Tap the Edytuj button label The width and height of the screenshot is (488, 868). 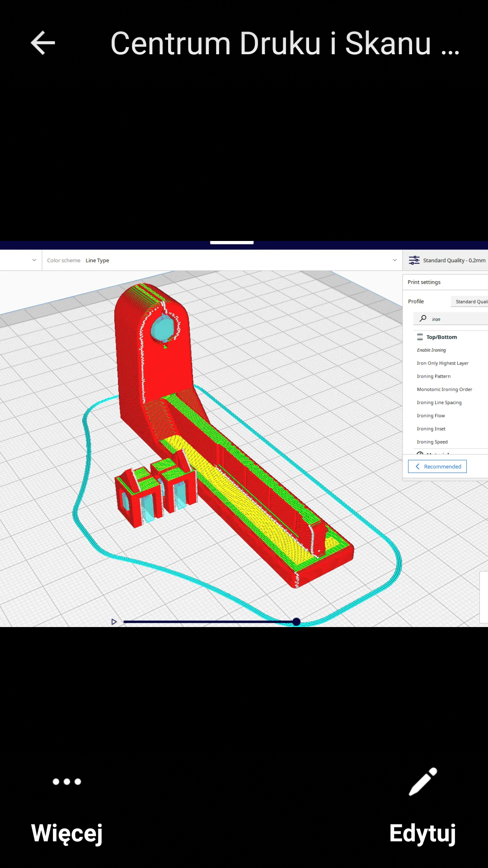point(422,833)
